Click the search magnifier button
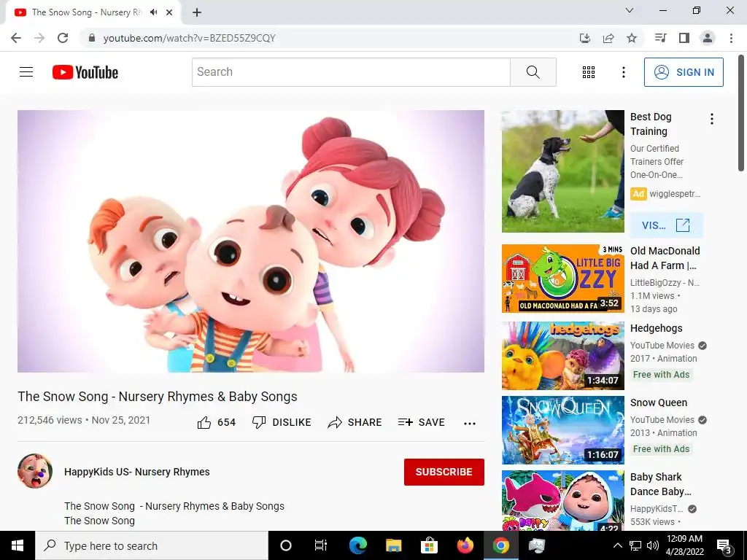The width and height of the screenshot is (747, 560). tap(533, 72)
